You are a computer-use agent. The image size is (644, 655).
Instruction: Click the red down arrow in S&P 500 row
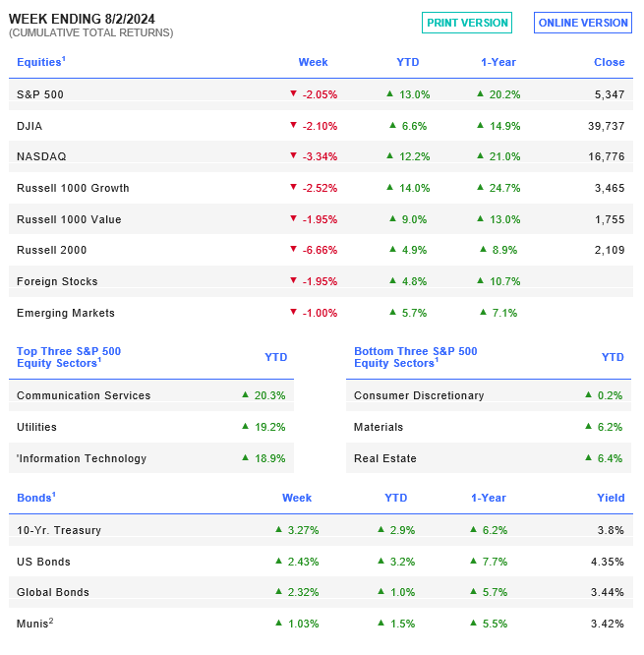pos(294,93)
